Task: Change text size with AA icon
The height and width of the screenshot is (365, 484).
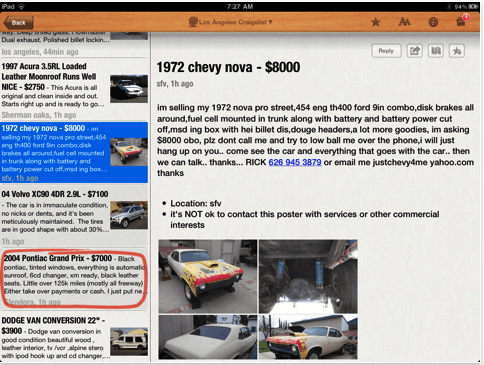Action: pos(404,22)
